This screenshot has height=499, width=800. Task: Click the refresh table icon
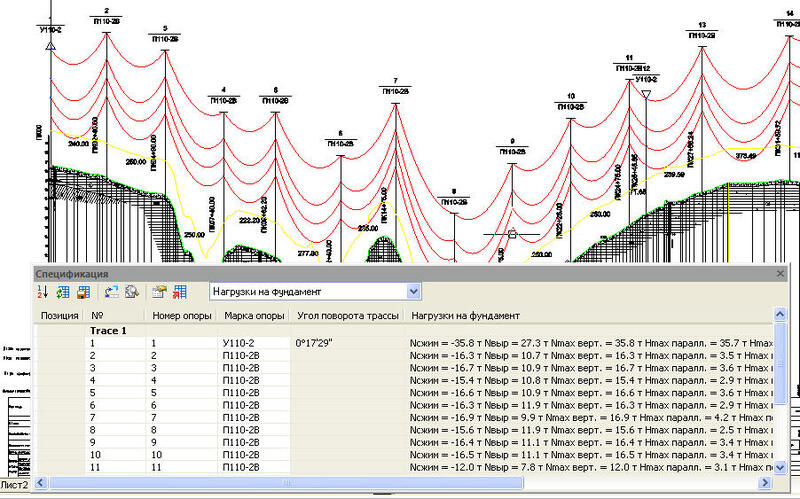(x=63, y=292)
